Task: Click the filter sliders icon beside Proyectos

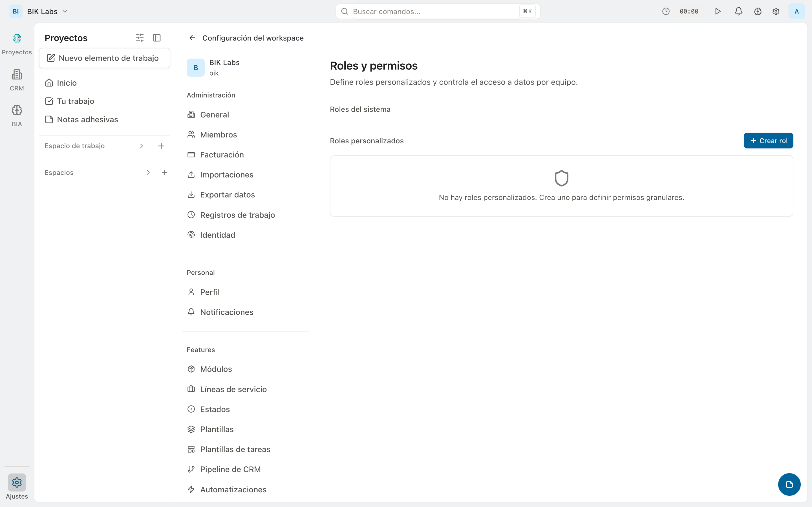Action: tap(140, 38)
